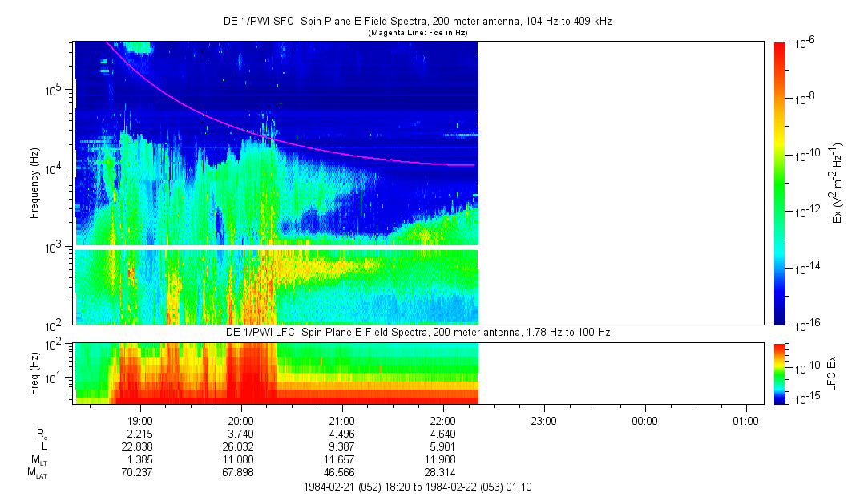The width and height of the screenshot is (868, 497).
Task: Click the 10^-15 LFC colorbar tick label
Action: pos(806,398)
